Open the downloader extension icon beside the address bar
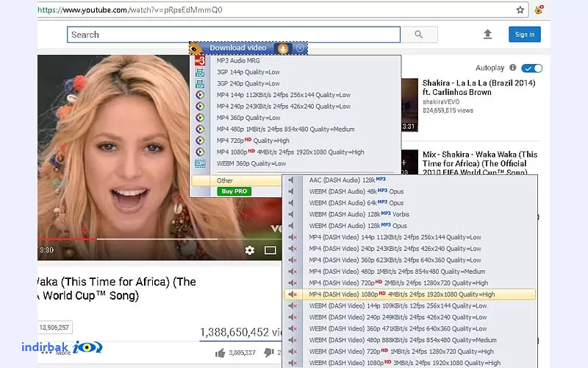Screen dimensions: 588x368 pos(539,10)
